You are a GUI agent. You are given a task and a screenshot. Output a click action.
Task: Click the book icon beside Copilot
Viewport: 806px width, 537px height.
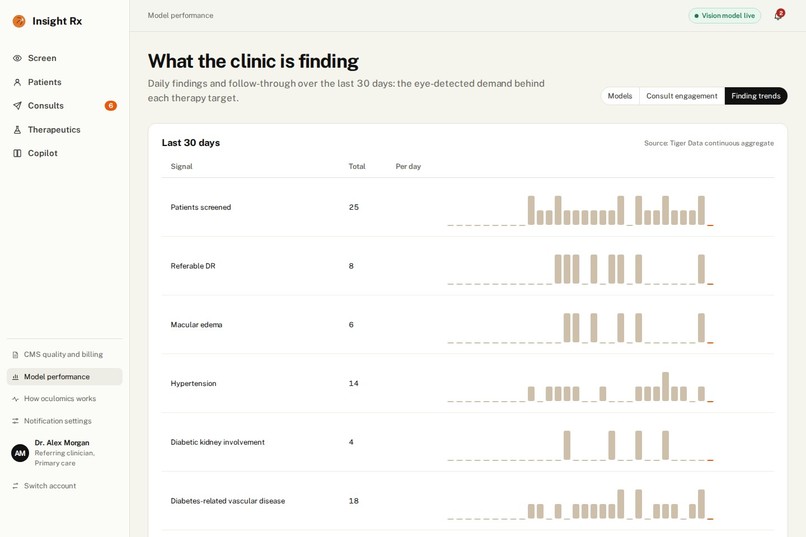coord(17,153)
